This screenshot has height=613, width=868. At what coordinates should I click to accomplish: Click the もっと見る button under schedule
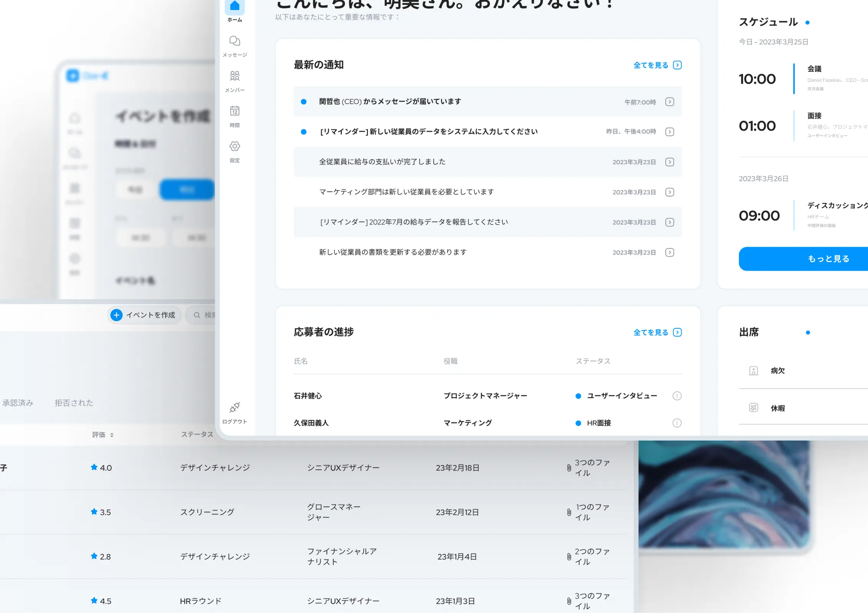click(x=828, y=258)
